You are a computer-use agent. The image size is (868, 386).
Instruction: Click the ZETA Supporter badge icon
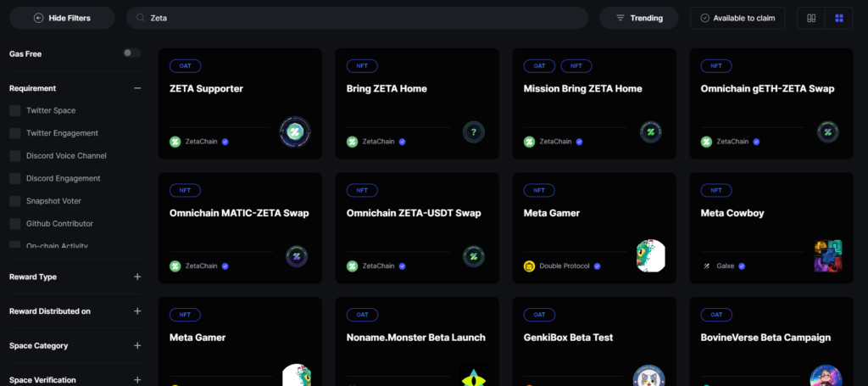coord(295,131)
